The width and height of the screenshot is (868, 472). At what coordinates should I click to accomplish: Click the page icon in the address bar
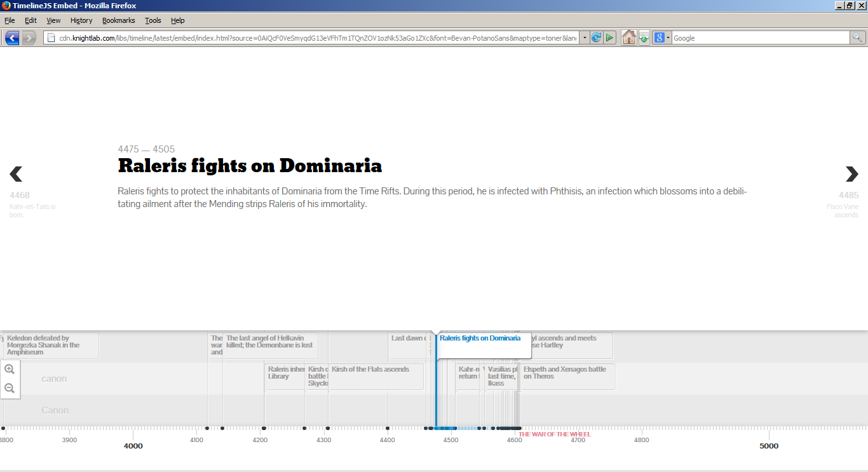tap(51, 38)
